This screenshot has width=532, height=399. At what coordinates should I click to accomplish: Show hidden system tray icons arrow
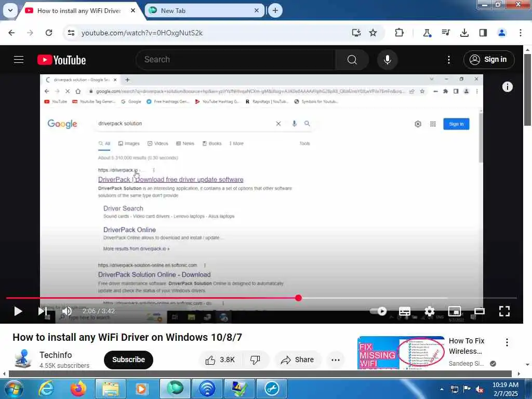point(442,389)
